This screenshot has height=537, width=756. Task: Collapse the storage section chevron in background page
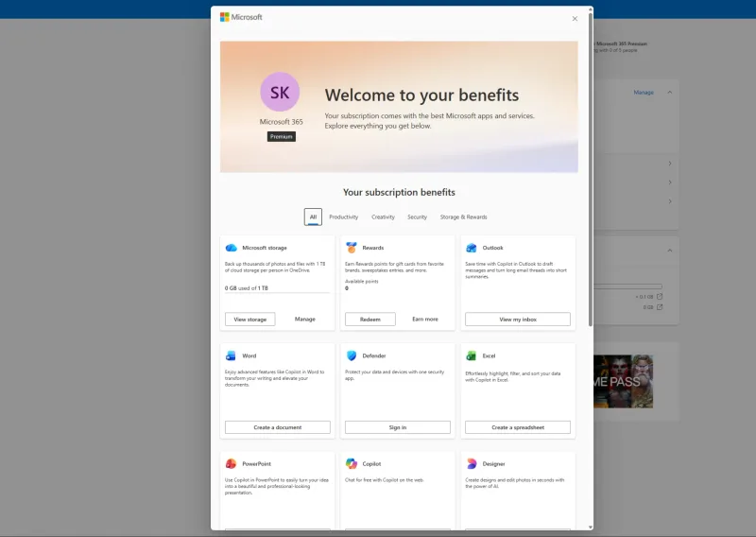pyautogui.click(x=670, y=251)
